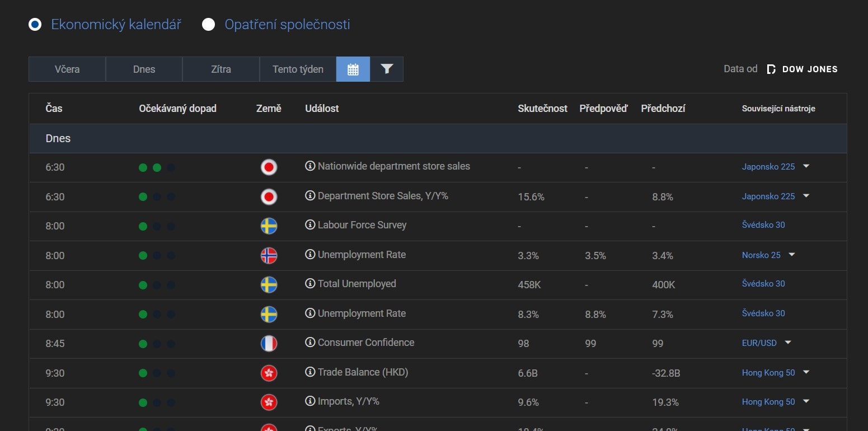This screenshot has width=868, height=431.
Task: Click the filter funnel icon
Action: click(x=387, y=69)
